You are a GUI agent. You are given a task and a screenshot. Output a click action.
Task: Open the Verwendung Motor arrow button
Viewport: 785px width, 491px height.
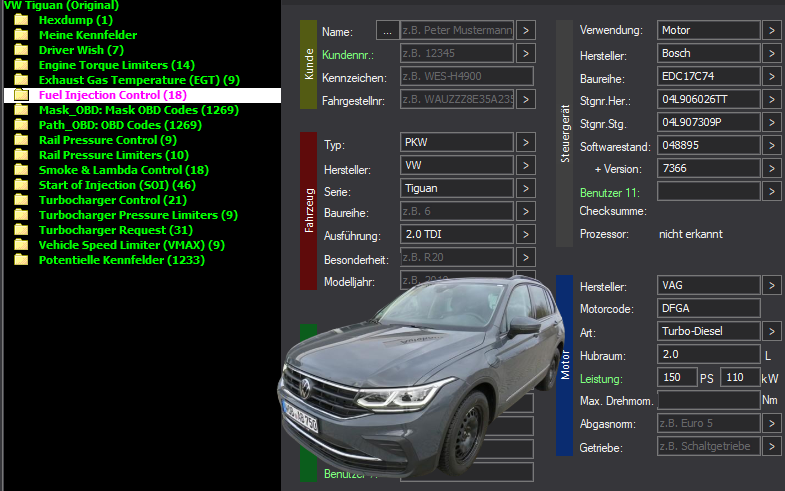[771, 31]
